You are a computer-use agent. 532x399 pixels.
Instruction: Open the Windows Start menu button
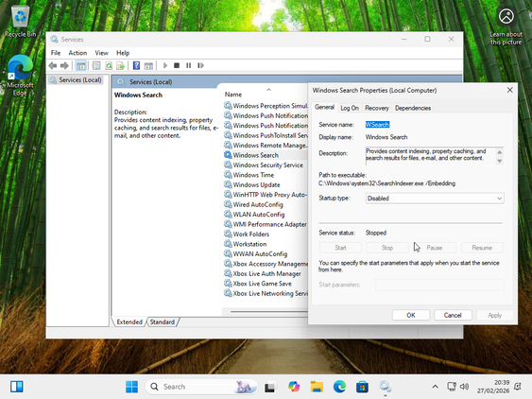click(x=131, y=387)
